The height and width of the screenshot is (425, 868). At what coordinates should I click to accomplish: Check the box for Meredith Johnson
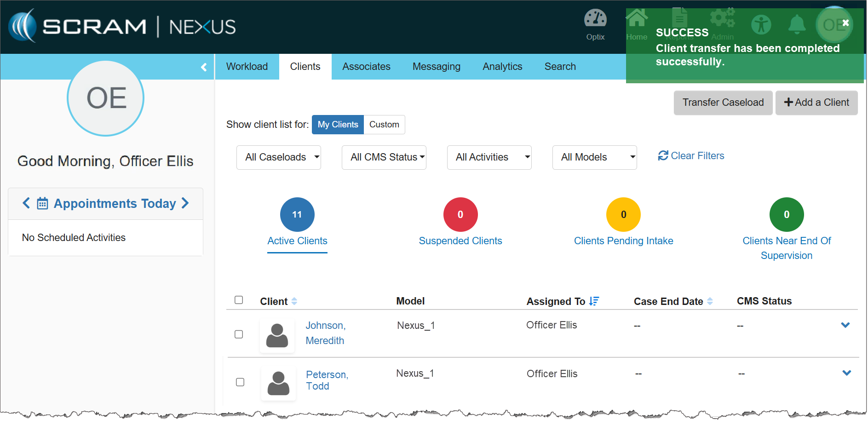tap(239, 334)
